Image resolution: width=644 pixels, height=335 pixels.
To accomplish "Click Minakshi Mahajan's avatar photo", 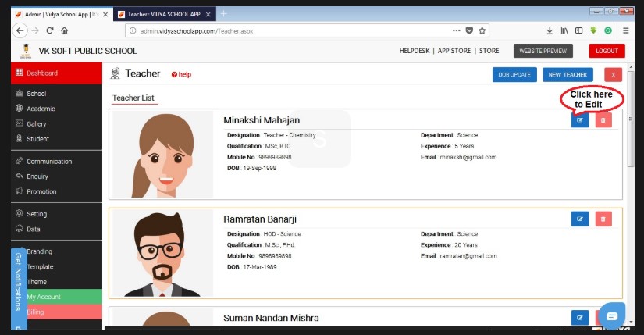I will point(163,154).
